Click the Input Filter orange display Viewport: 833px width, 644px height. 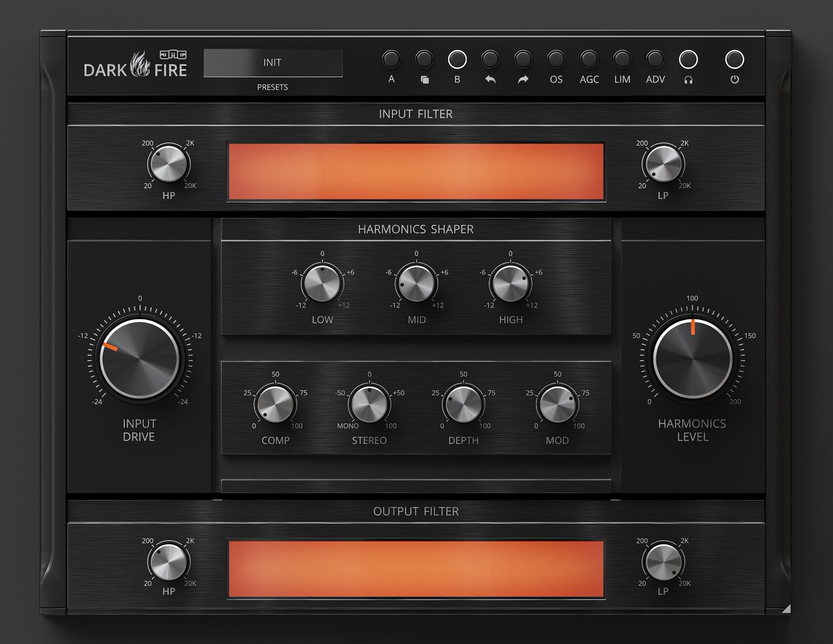point(416,171)
